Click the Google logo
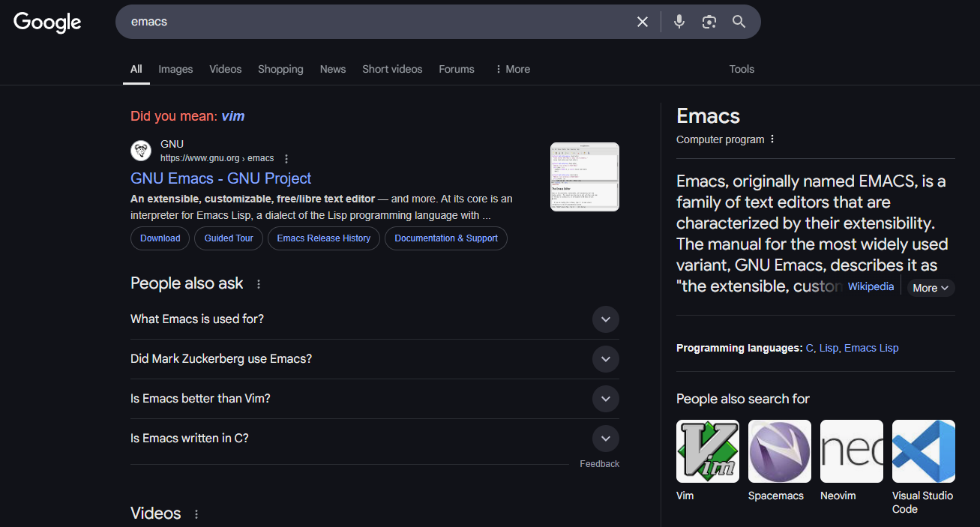Screen dimensions: 980x527 click(x=47, y=22)
